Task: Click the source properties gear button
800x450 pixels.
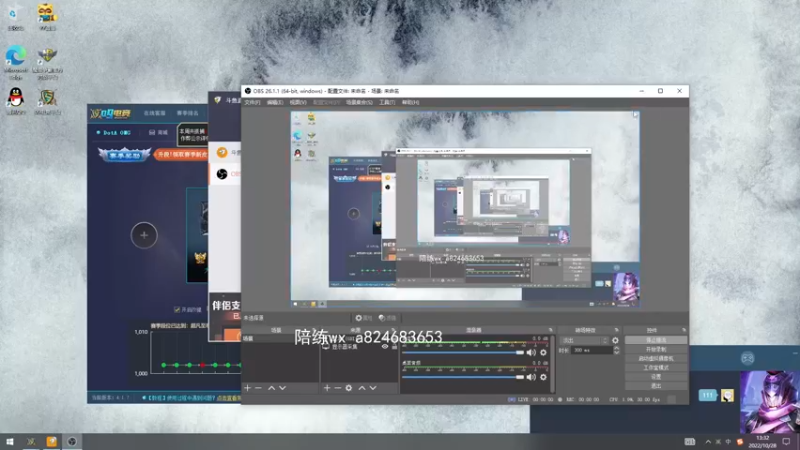Action: [364, 318]
